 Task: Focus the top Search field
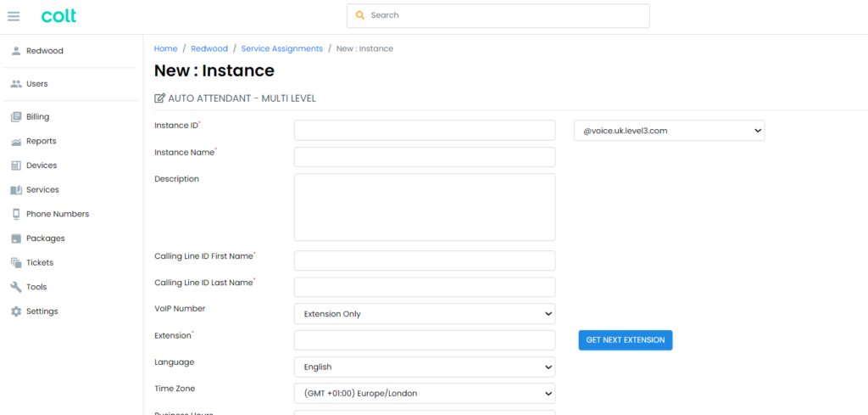[x=498, y=15]
